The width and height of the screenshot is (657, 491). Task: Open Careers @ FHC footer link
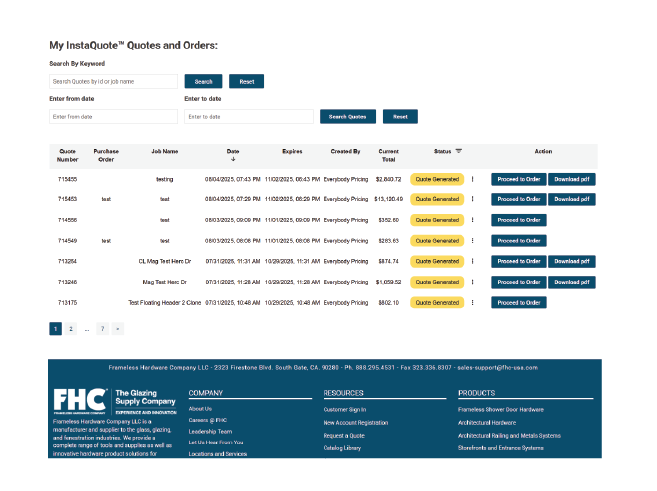click(x=208, y=420)
